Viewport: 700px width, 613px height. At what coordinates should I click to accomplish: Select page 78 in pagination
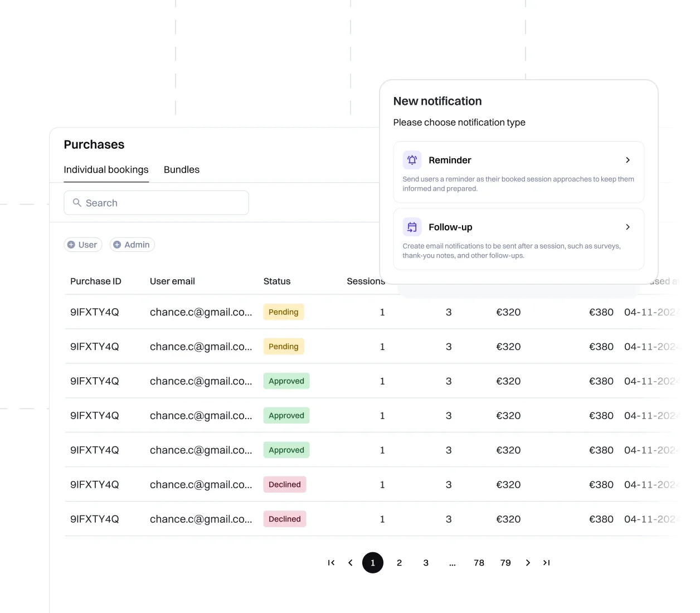click(x=479, y=563)
